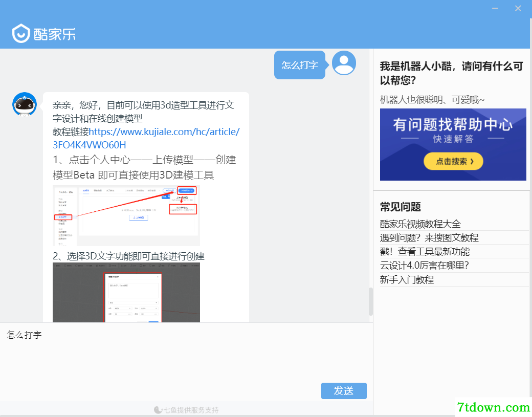Click the 我是机器人小酷 greeting text

point(451,73)
